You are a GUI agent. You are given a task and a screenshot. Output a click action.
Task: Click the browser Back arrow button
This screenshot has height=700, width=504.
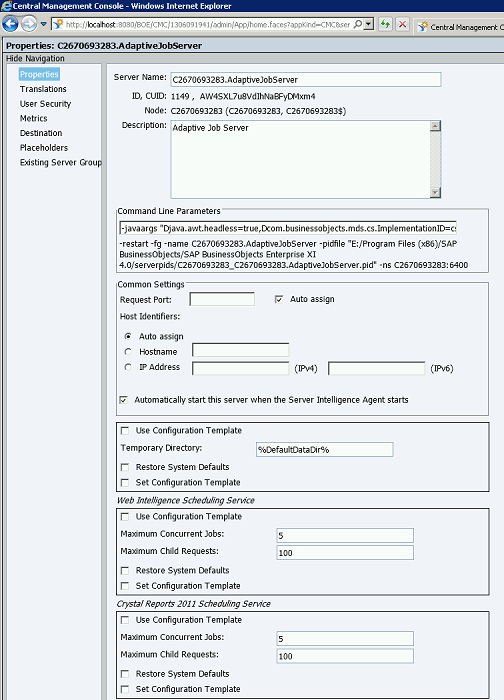click(10, 24)
